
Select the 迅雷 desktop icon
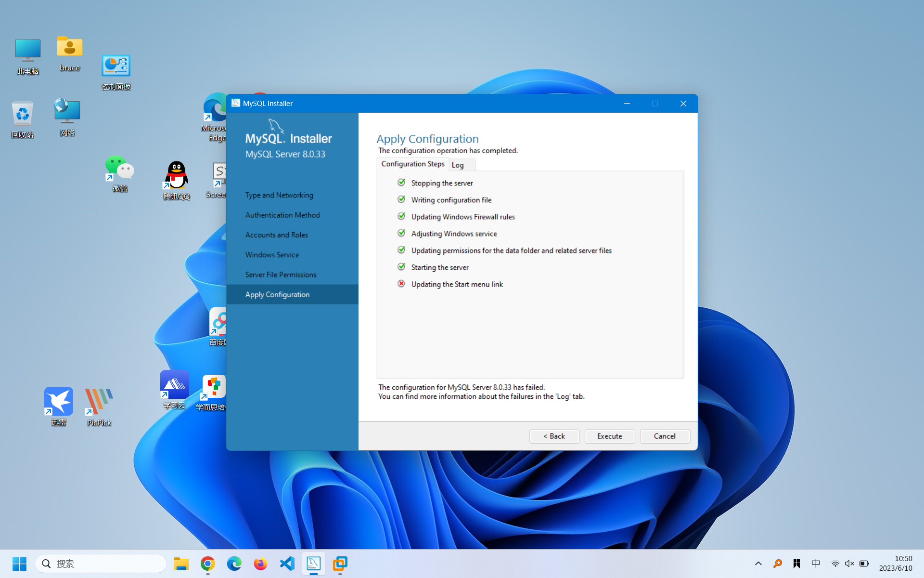(x=59, y=407)
